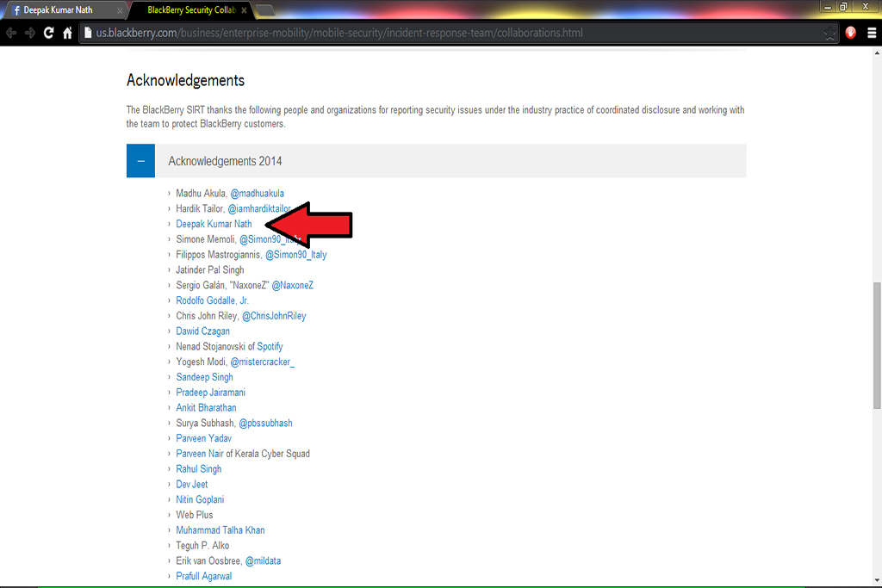Reload the page with the refresh icon
882x588 pixels.
[49, 34]
